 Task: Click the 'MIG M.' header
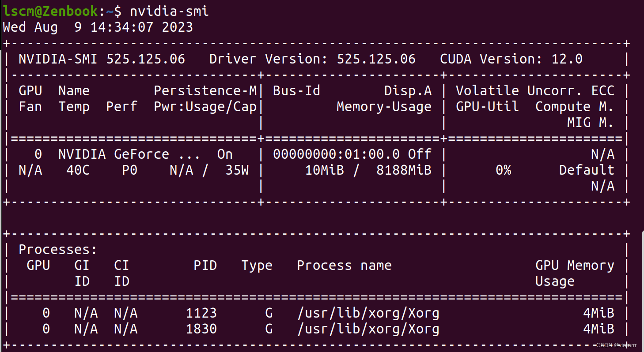591,123
